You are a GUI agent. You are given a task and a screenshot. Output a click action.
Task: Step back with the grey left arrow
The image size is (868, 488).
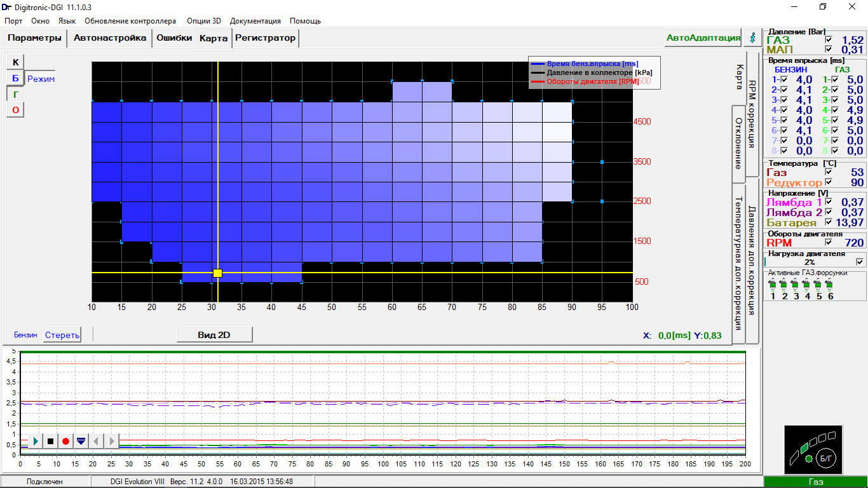click(x=96, y=441)
